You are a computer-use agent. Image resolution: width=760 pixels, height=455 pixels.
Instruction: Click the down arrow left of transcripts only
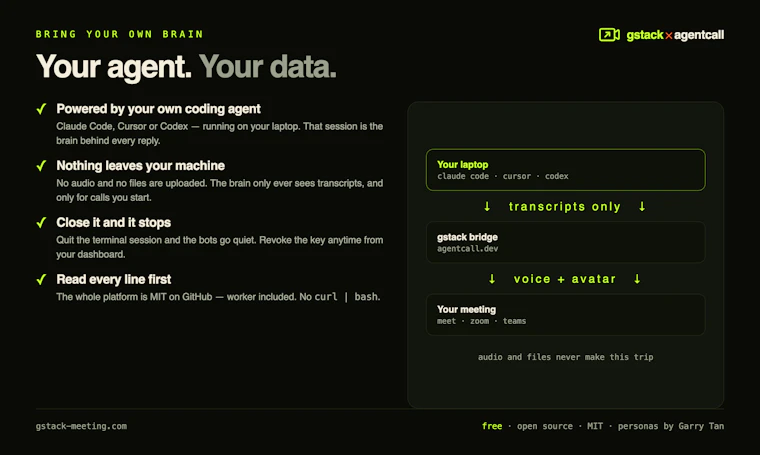(487, 206)
